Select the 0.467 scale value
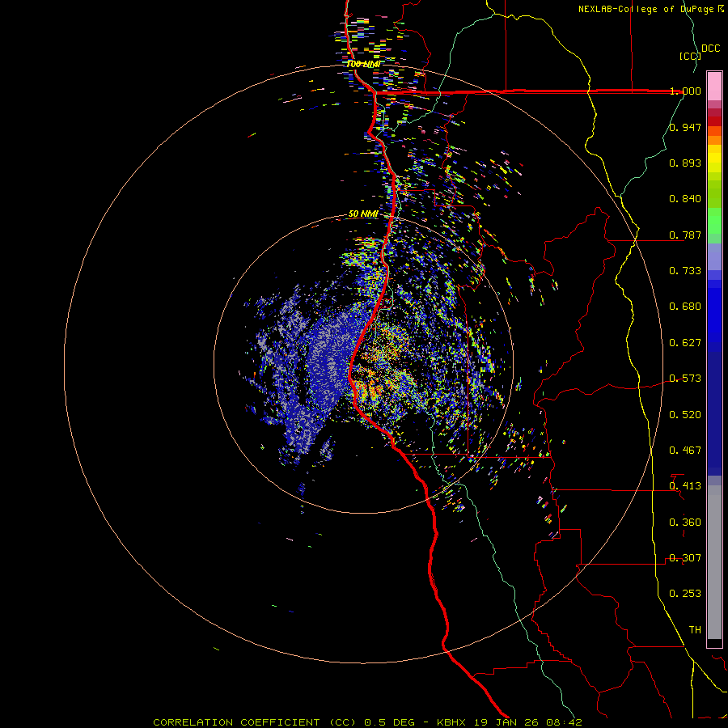The width and height of the screenshot is (728, 728). 685,451
